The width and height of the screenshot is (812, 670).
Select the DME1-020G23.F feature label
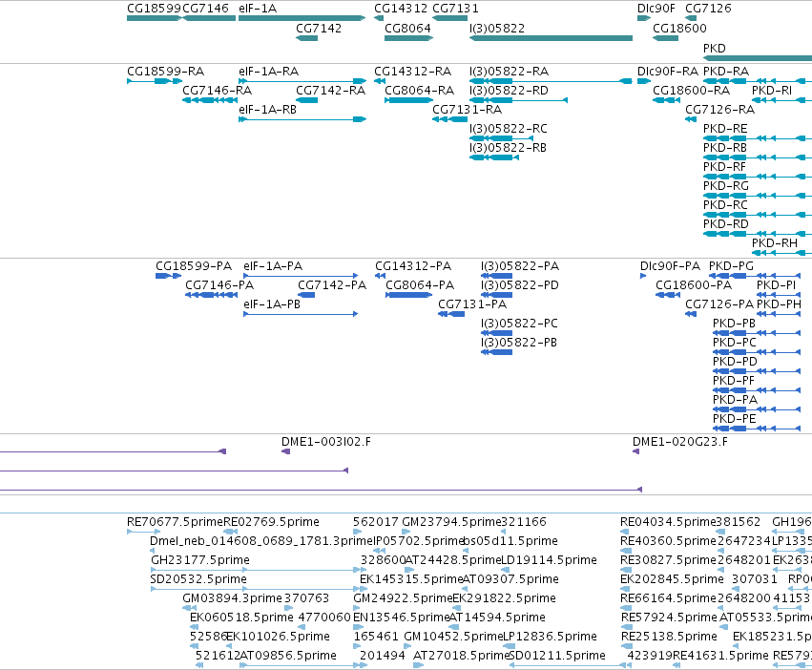(680, 442)
